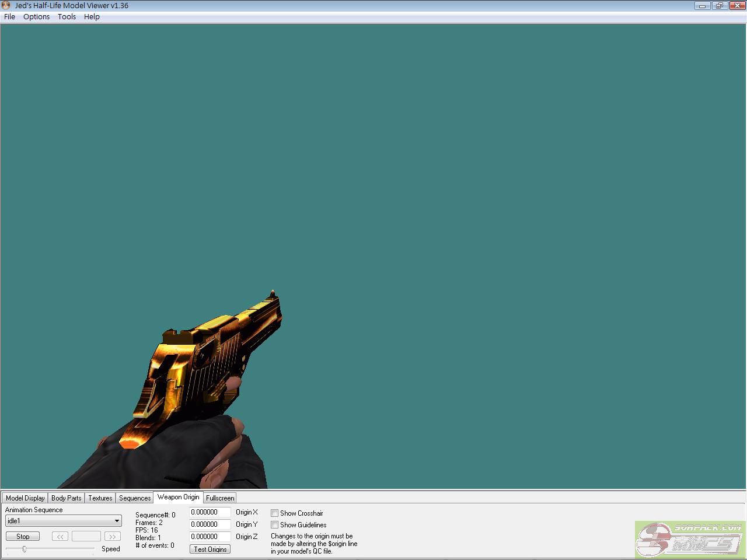Enable the Show Guidelines checkbox

tap(274, 525)
